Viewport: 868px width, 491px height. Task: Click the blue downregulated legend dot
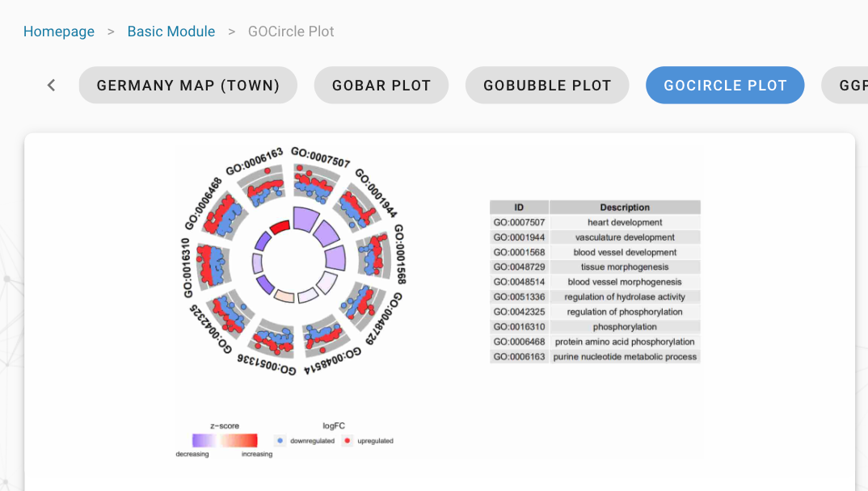(280, 441)
